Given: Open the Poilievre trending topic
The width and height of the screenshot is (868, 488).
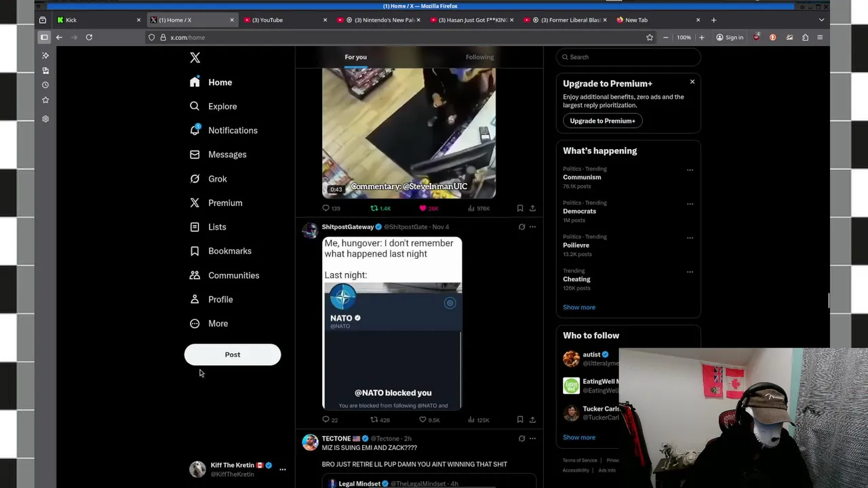Looking at the screenshot, I should [576, 245].
